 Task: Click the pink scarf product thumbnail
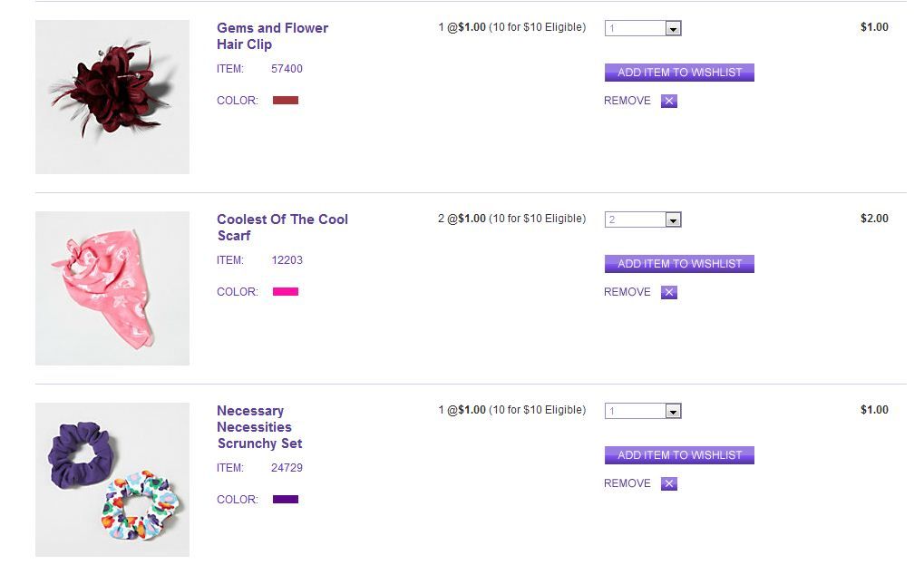pos(112,288)
